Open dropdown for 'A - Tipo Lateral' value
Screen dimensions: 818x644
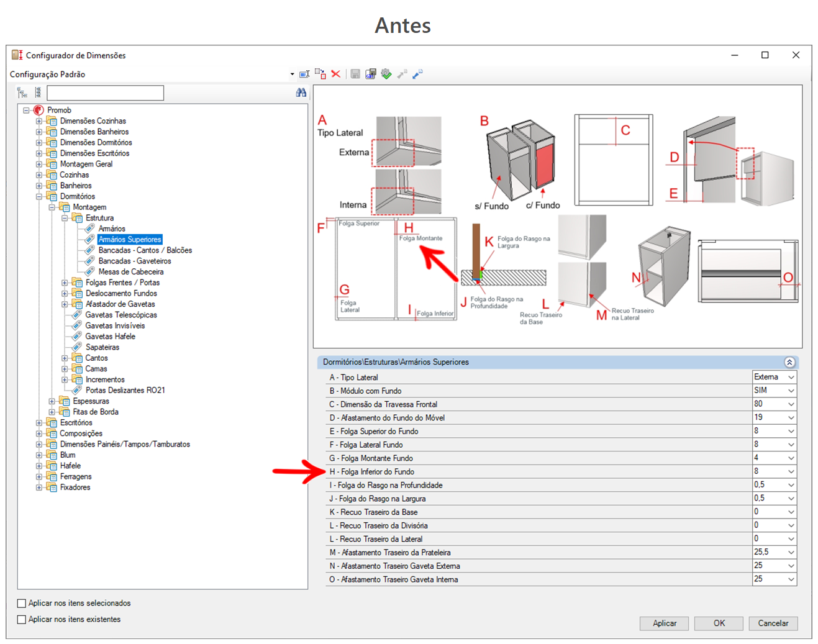tap(791, 377)
